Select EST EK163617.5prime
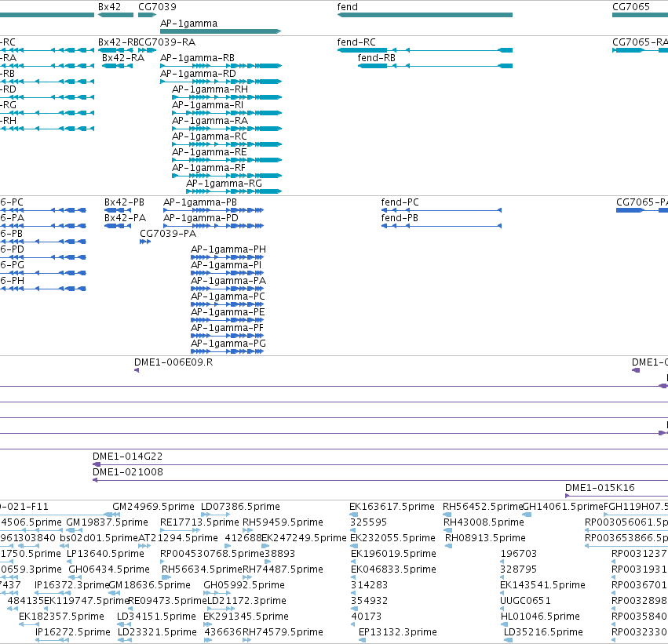Viewport: 668px width, 644px height. (392, 507)
